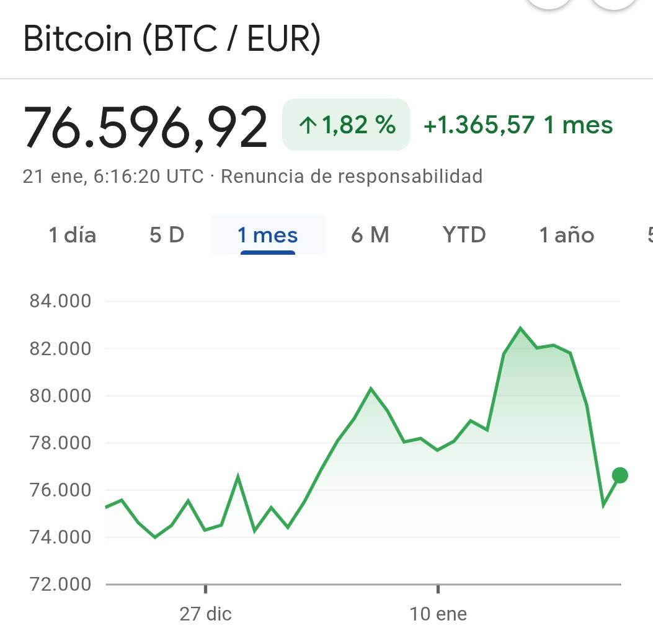Click the 78.000 price axis label

(x=60, y=443)
